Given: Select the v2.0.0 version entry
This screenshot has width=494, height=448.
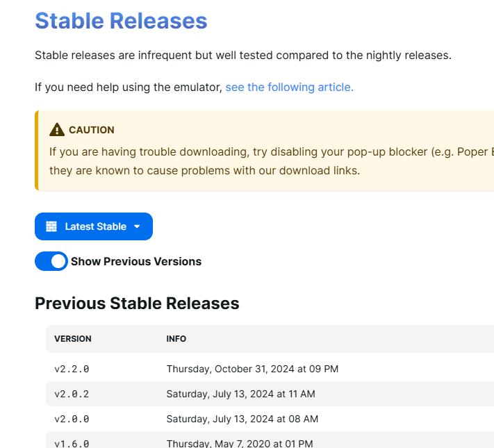Looking at the screenshot, I should pyautogui.click(x=72, y=419).
